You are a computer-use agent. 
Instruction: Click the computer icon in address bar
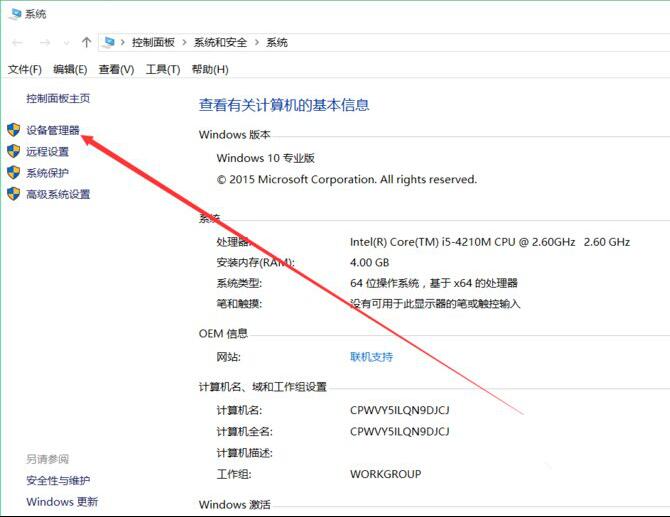(109, 42)
